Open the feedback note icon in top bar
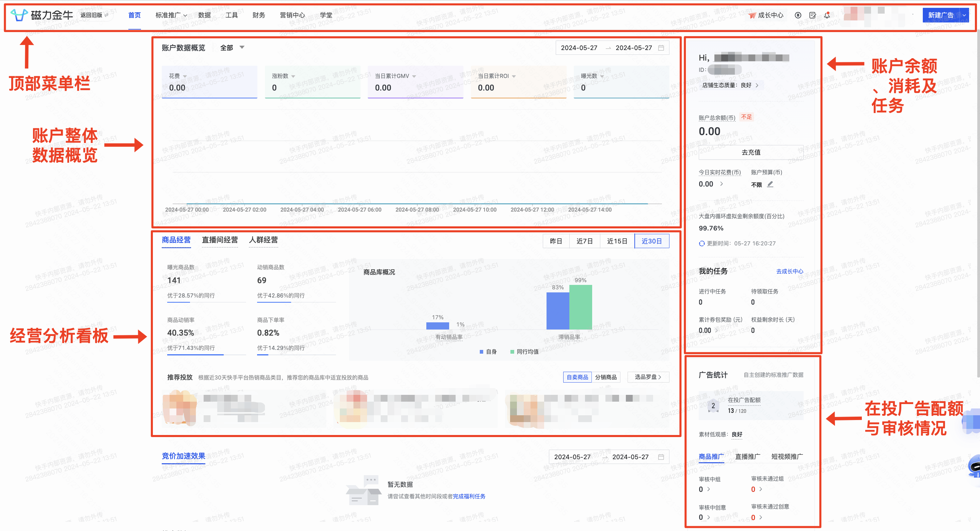This screenshot has width=980, height=531. (x=812, y=15)
